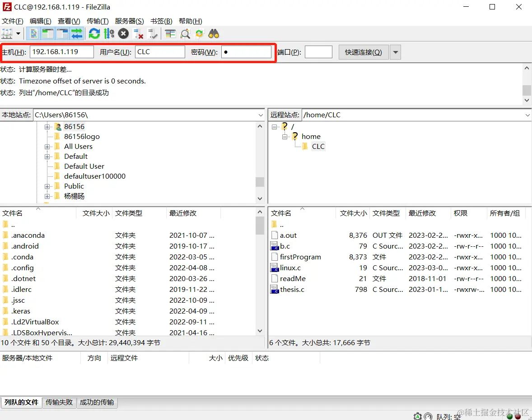Viewport: 532px width, 420px height.
Task: Expand the All Users folder node
Action: (x=47, y=147)
